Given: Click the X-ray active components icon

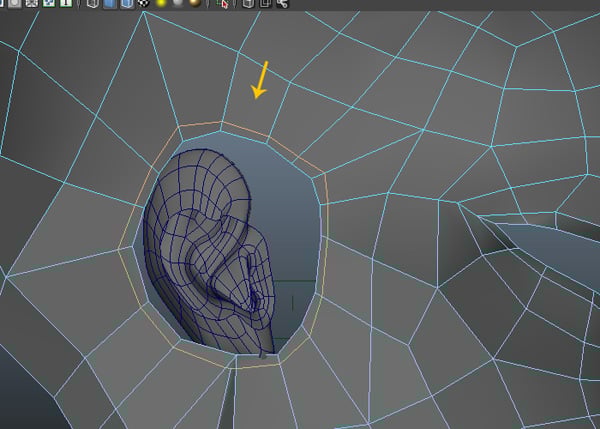Looking at the screenshot, I should (x=265, y=4).
